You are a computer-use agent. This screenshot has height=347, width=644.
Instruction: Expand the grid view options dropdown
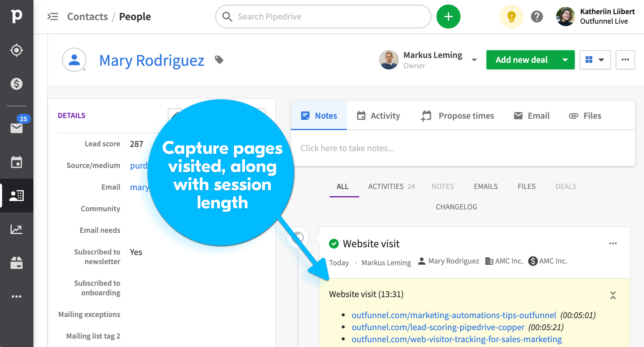[x=601, y=59]
